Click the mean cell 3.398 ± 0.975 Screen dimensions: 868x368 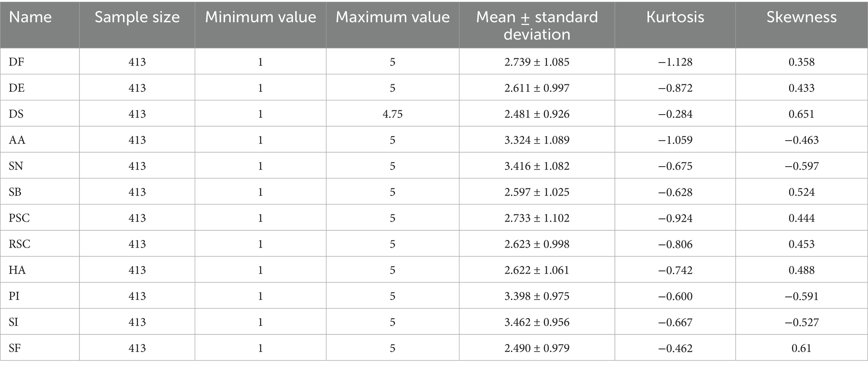pyautogui.click(x=537, y=296)
